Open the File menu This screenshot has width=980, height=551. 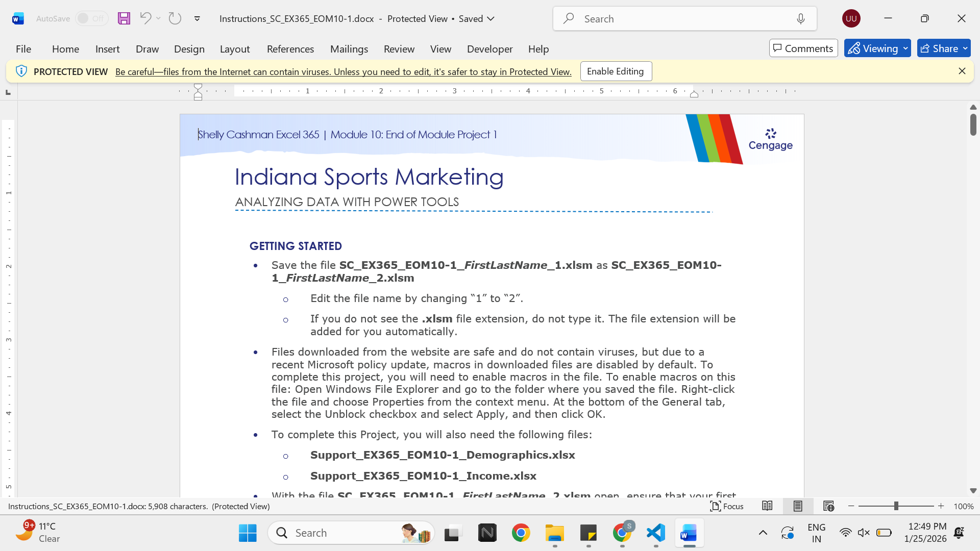[23, 49]
